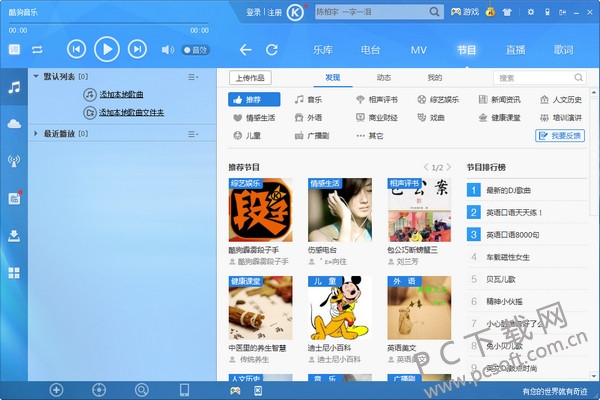
Task: Open the apps grid sidebar icon
Action: click(14, 273)
